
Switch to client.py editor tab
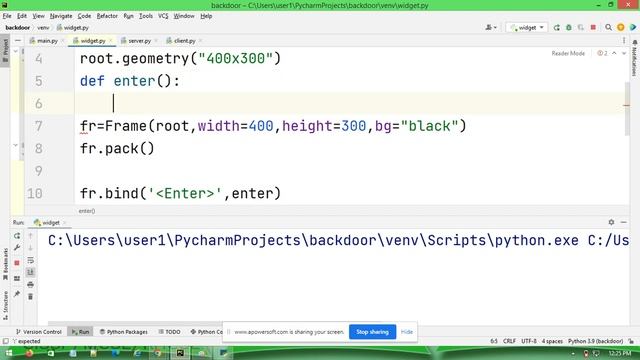[184, 41]
